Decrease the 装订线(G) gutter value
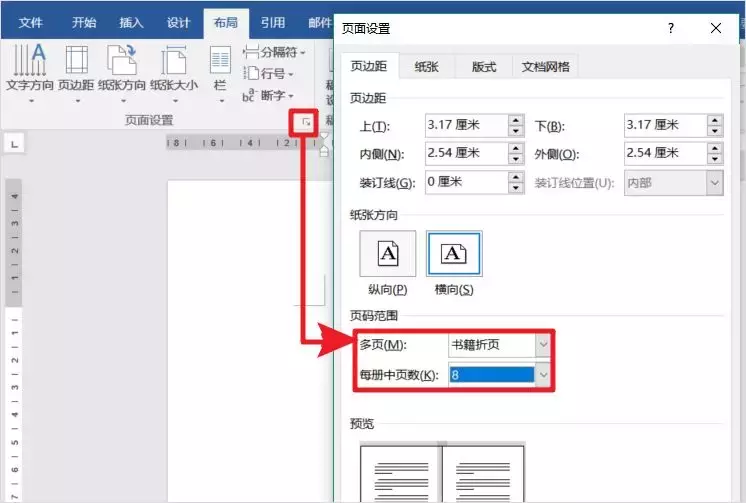Viewport: 746px width, 503px height. point(516,188)
